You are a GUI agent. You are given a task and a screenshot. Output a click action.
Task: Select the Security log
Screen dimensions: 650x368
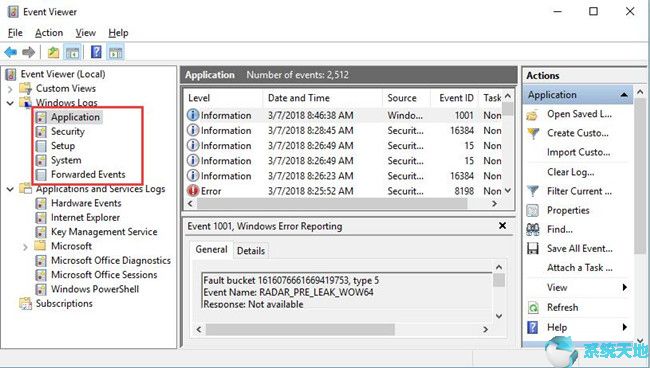(x=68, y=131)
